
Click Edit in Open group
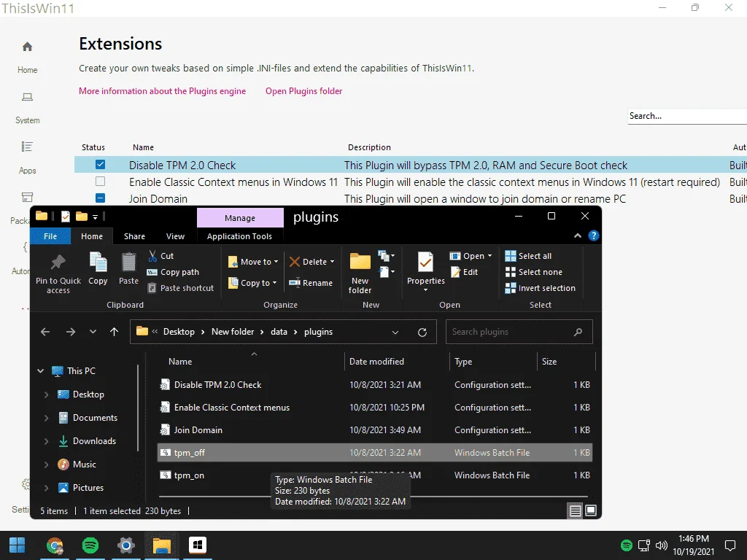tap(464, 272)
